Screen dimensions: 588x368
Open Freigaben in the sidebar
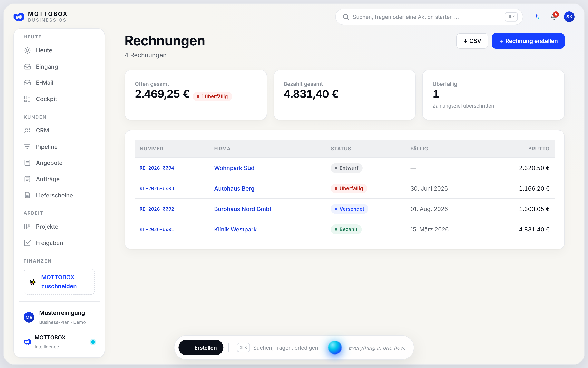pyautogui.click(x=59, y=243)
